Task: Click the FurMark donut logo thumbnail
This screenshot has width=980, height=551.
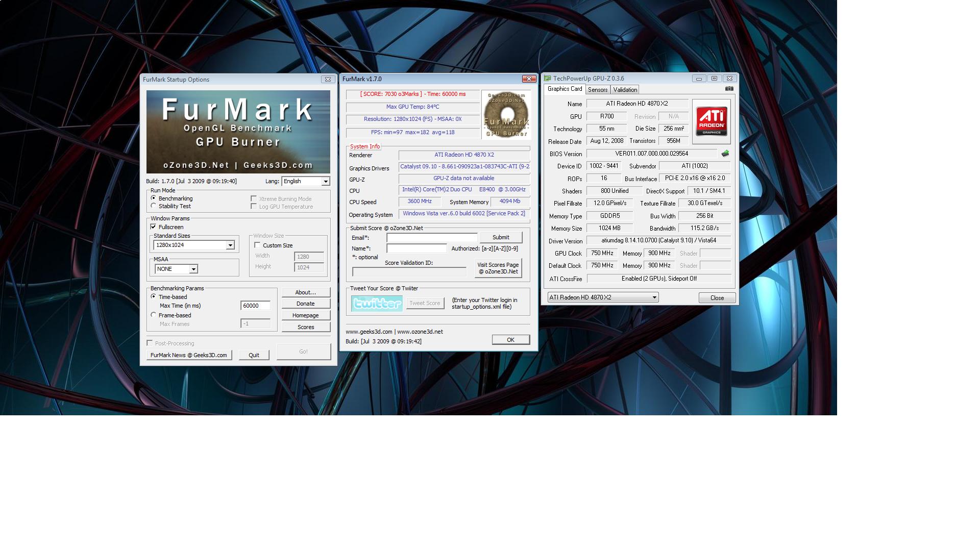Action: pos(506,115)
